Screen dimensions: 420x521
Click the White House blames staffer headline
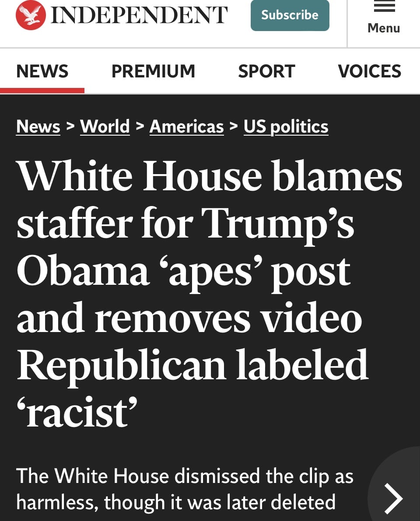[209, 293]
